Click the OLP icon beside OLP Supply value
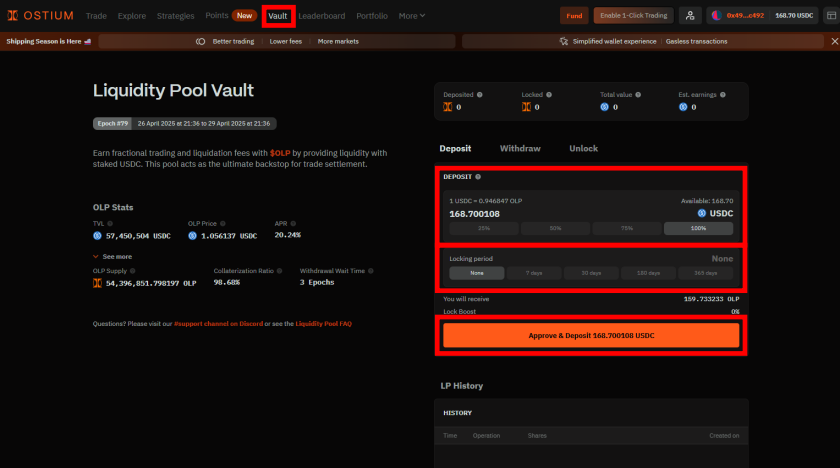 click(x=97, y=283)
